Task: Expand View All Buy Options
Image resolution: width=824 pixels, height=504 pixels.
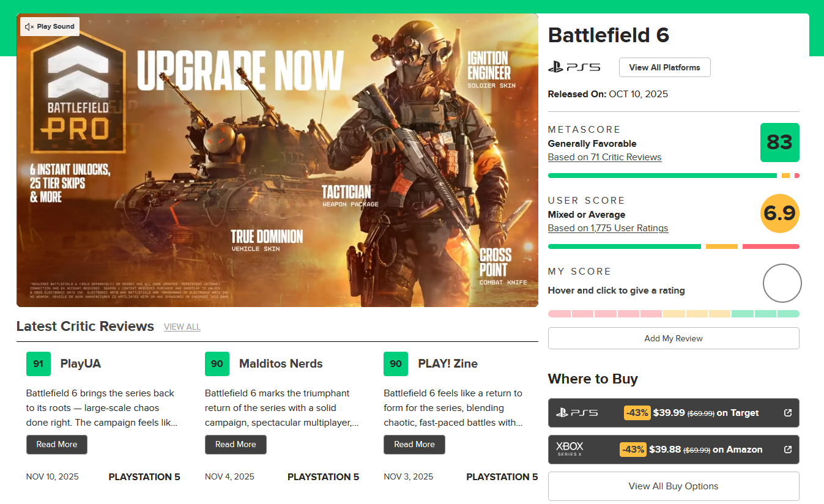Action: point(673,486)
